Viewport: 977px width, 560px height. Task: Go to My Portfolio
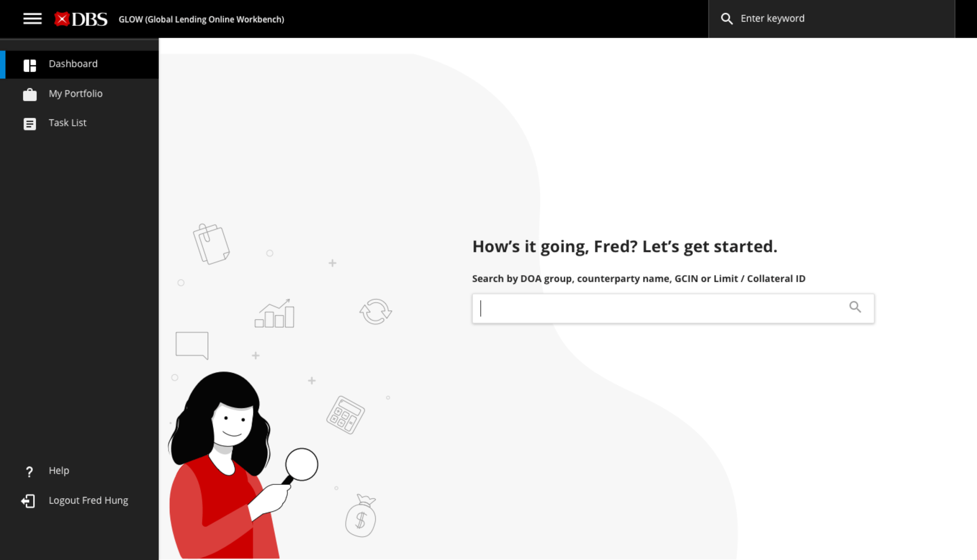coord(75,94)
